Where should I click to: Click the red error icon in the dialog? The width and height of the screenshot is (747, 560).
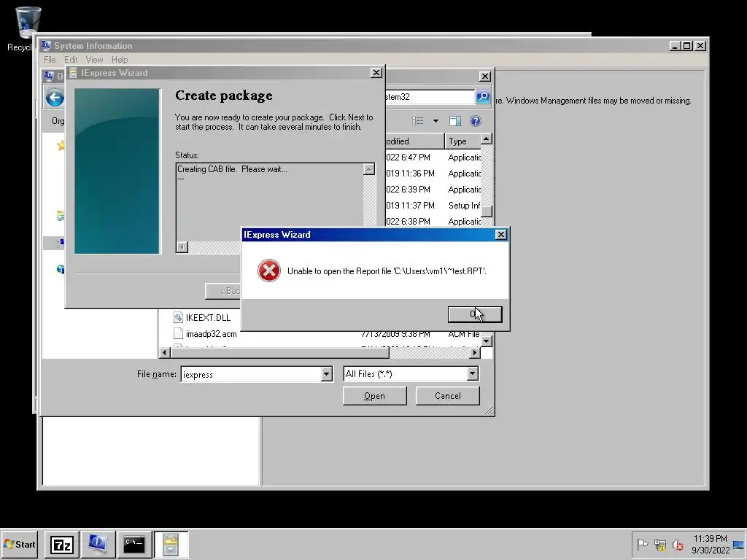(269, 271)
